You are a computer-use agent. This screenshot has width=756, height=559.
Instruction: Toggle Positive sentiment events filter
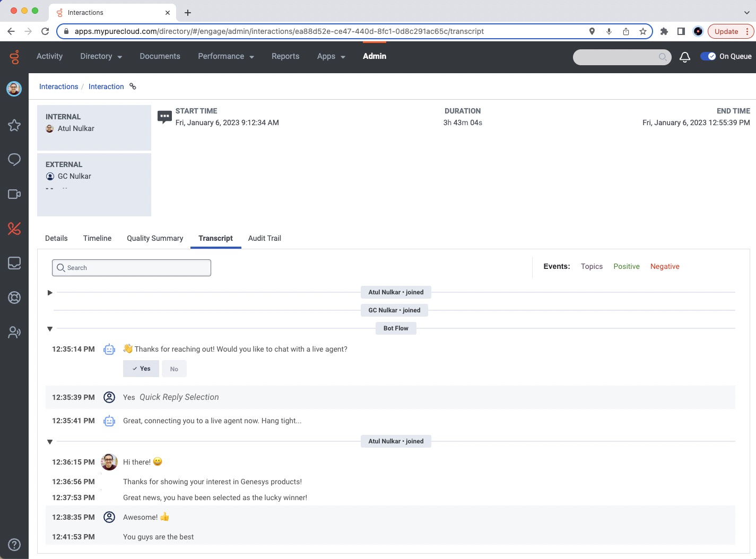point(627,266)
